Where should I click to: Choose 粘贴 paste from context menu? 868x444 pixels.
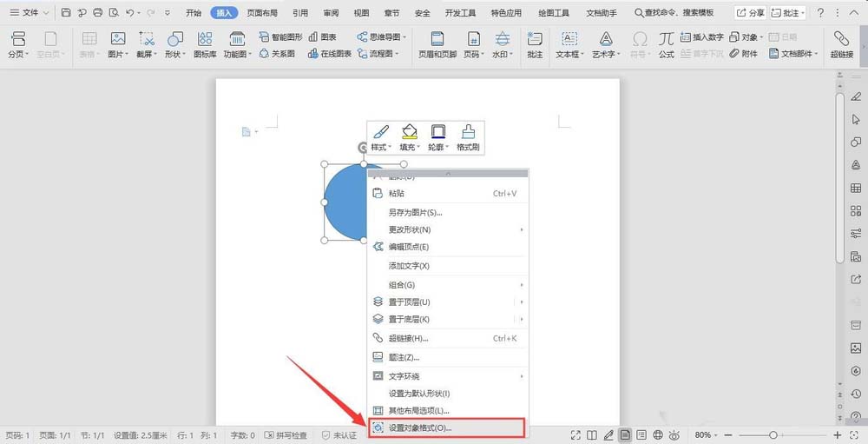point(447,194)
